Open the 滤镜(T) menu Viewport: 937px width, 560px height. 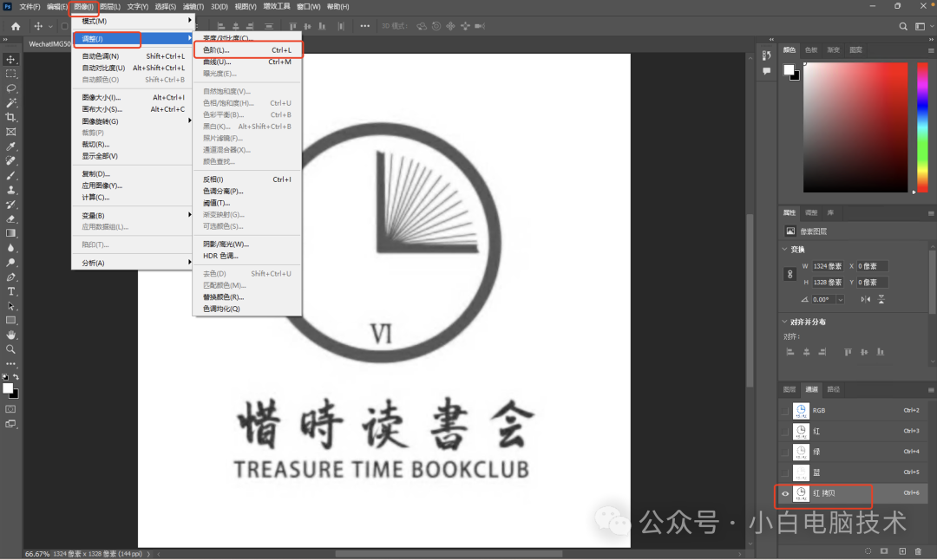[x=193, y=7]
